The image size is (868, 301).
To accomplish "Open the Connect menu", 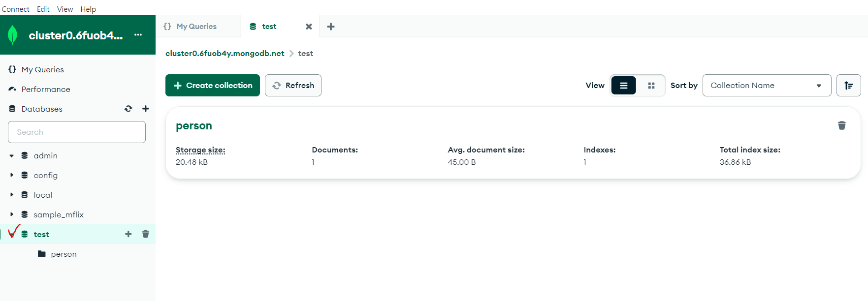I will click(16, 9).
